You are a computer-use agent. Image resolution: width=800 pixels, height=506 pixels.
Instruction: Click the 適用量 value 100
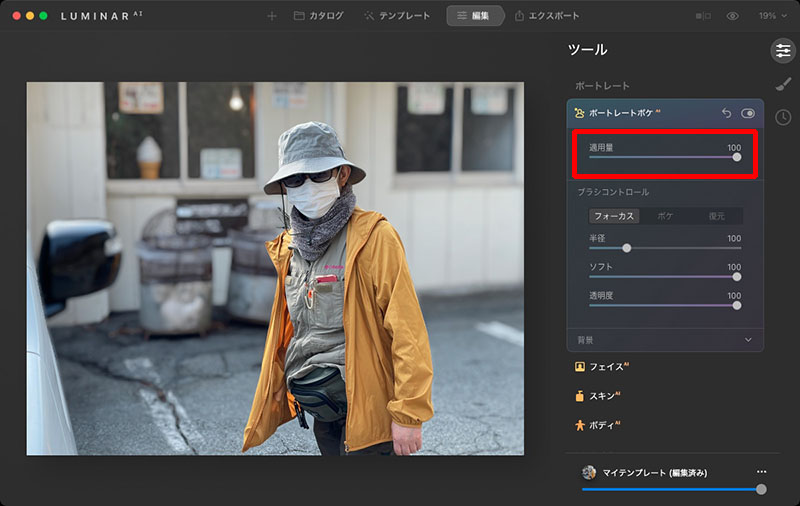pos(734,147)
